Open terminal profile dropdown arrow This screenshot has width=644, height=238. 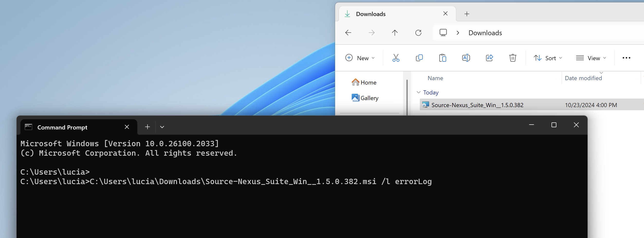click(x=162, y=127)
